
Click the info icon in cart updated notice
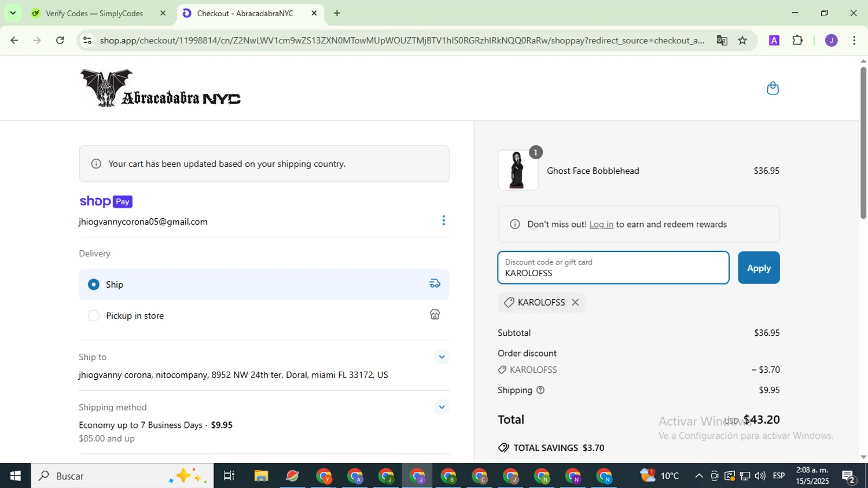pyautogui.click(x=96, y=164)
